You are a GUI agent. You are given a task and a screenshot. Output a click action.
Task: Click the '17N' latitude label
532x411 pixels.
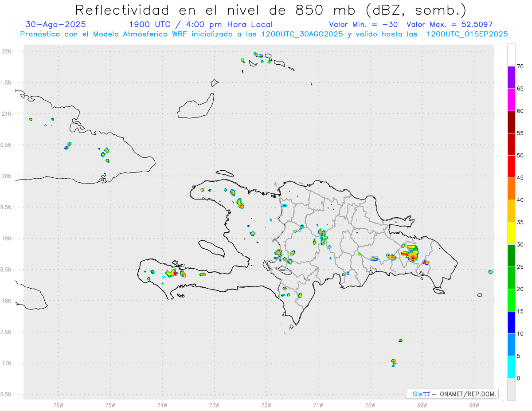click(7, 363)
